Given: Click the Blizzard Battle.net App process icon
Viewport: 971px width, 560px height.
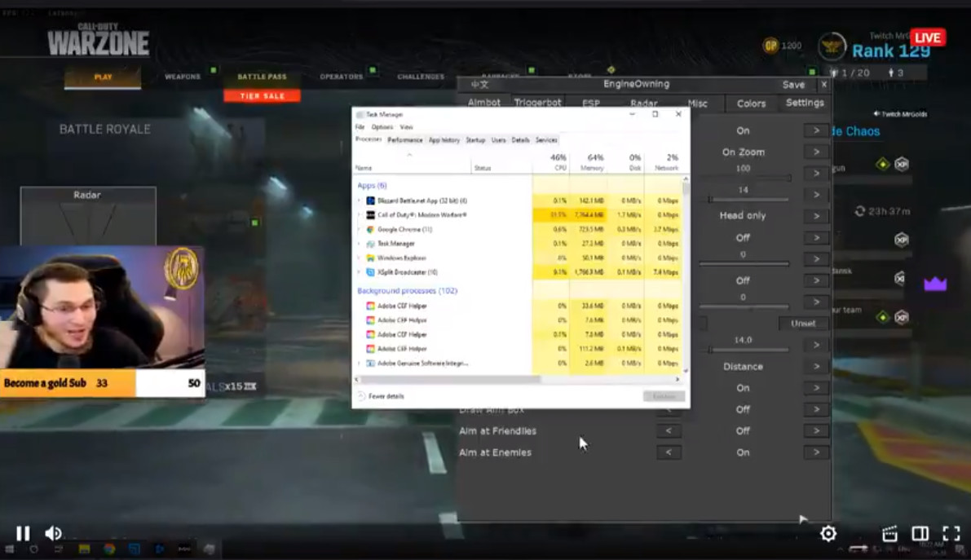Looking at the screenshot, I should tap(370, 201).
